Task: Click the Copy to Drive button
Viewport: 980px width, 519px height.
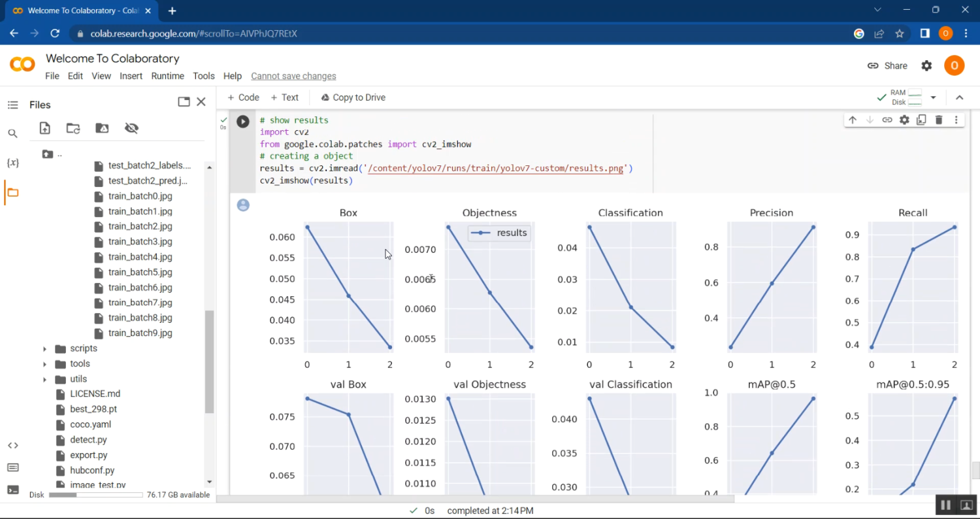Action: click(353, 97)
